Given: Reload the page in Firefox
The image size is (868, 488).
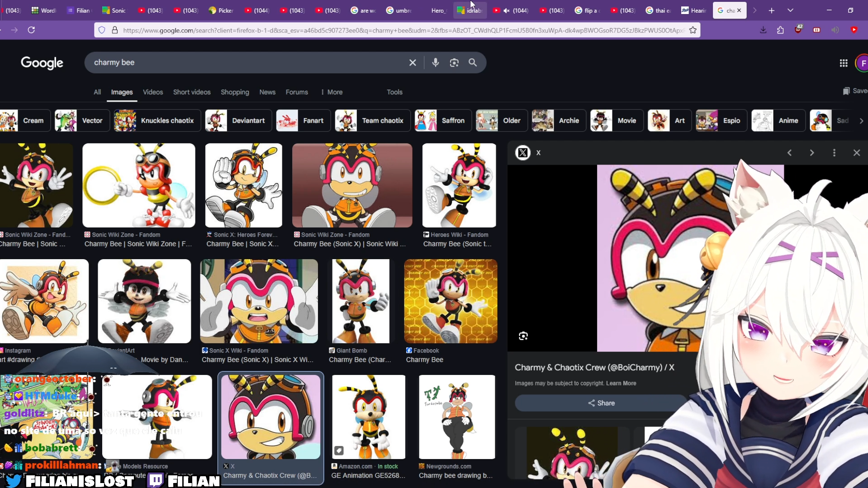Looking at the screenshot, I should coord(31,30).
